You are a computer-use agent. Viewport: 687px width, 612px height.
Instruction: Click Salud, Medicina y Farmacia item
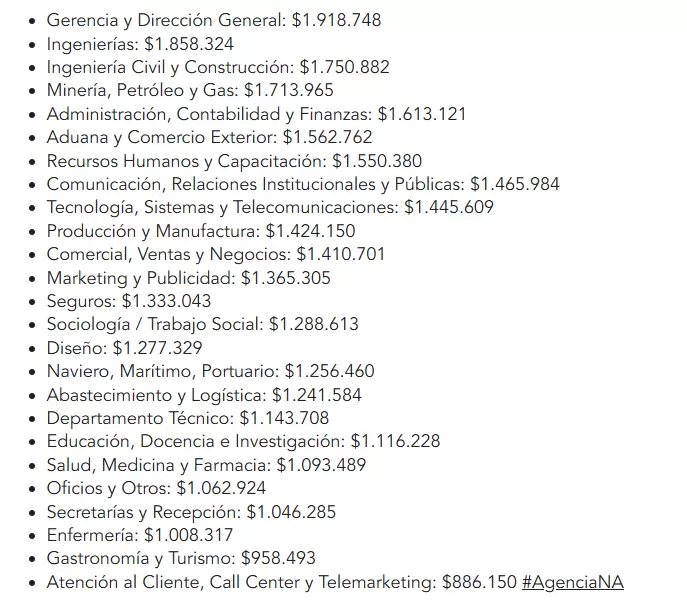click(206, 465)
